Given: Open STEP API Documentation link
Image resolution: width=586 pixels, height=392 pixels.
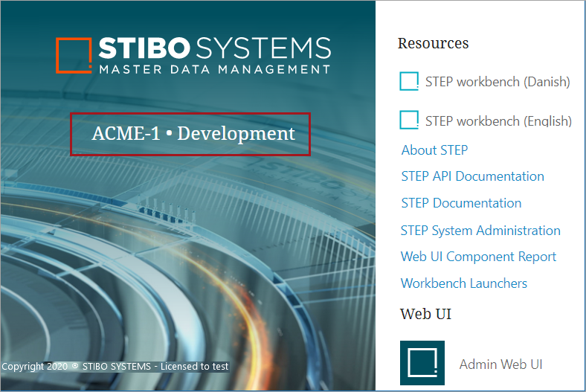Looking at the screenshot, I should [x=472, y=176].
